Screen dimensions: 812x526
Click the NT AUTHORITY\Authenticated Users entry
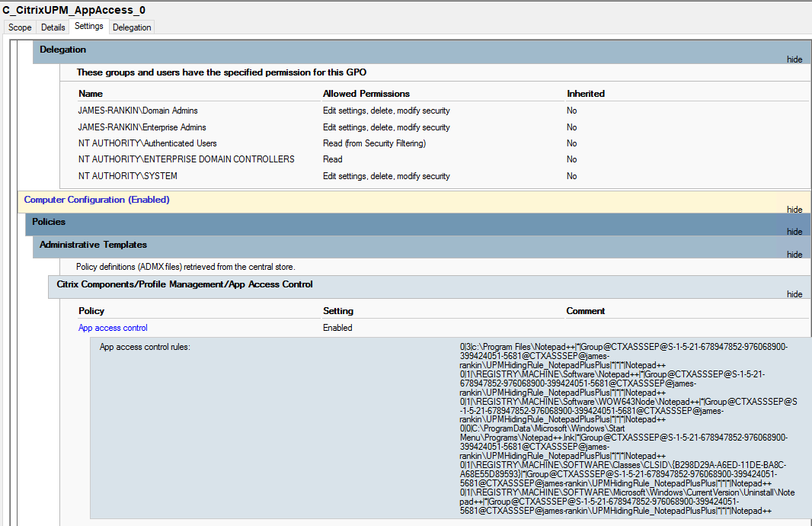point(147,143)
